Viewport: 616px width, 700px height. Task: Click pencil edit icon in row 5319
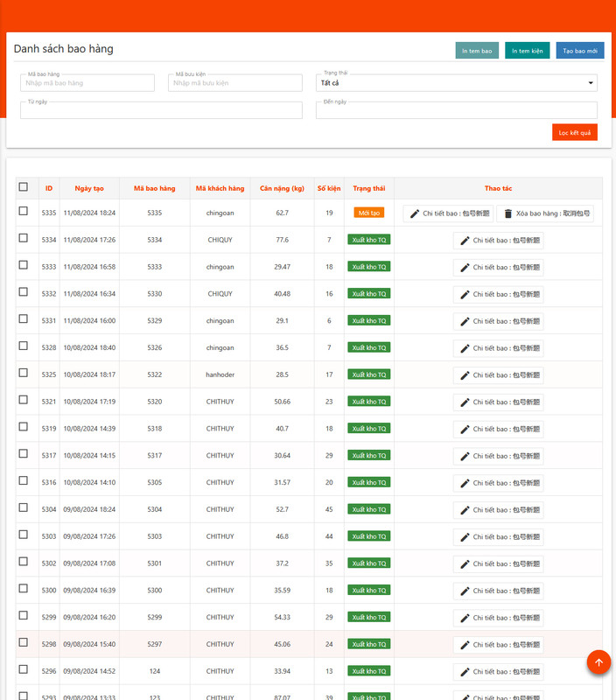(465, 430)
